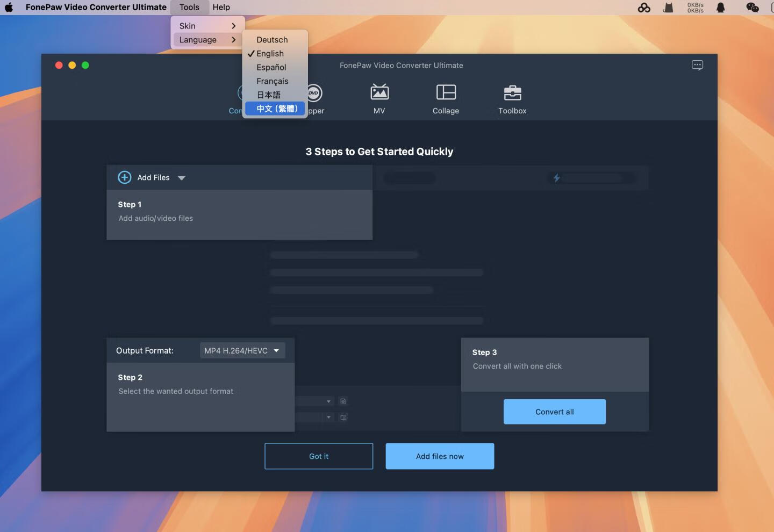Click the 'Step 1' label
The height and width of the screenshot is (532, 774).
(130, 204)
